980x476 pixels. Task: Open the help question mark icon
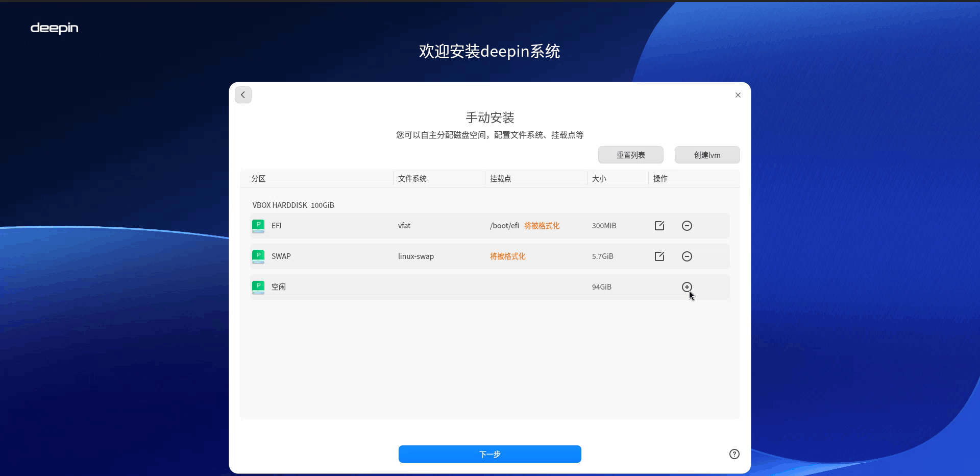click(x=734, y=454)
